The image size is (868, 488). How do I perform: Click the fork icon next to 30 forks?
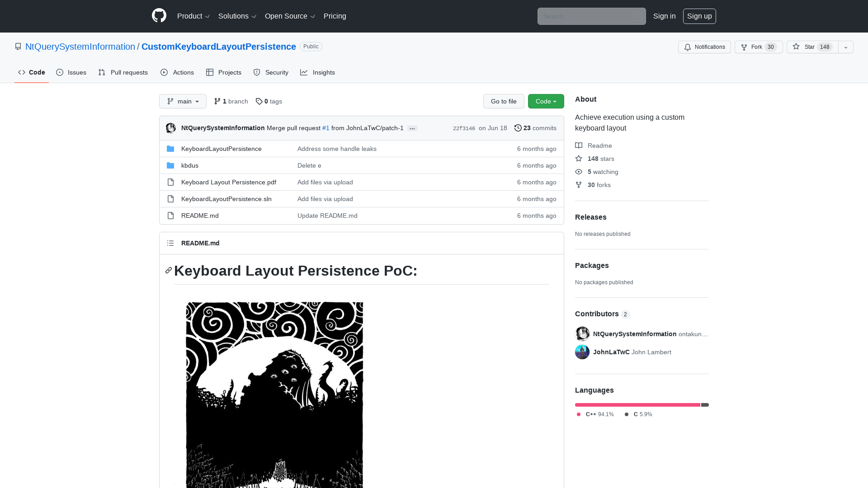click(579, 185)
